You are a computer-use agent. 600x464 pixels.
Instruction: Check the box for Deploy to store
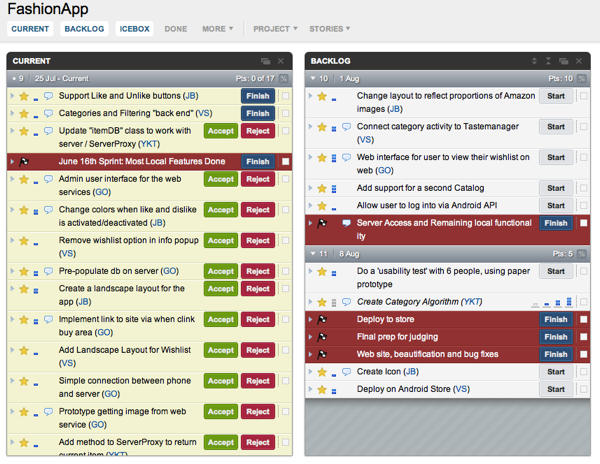point(584,319)
